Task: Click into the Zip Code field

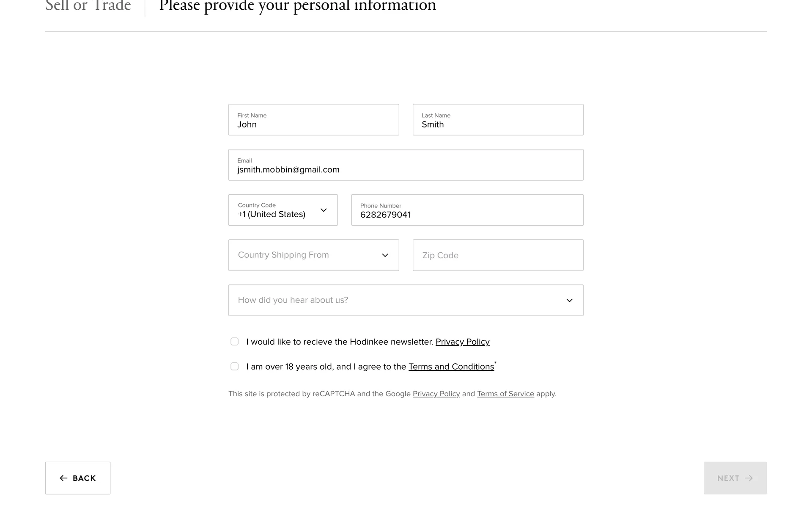Action: click(498, 255)
